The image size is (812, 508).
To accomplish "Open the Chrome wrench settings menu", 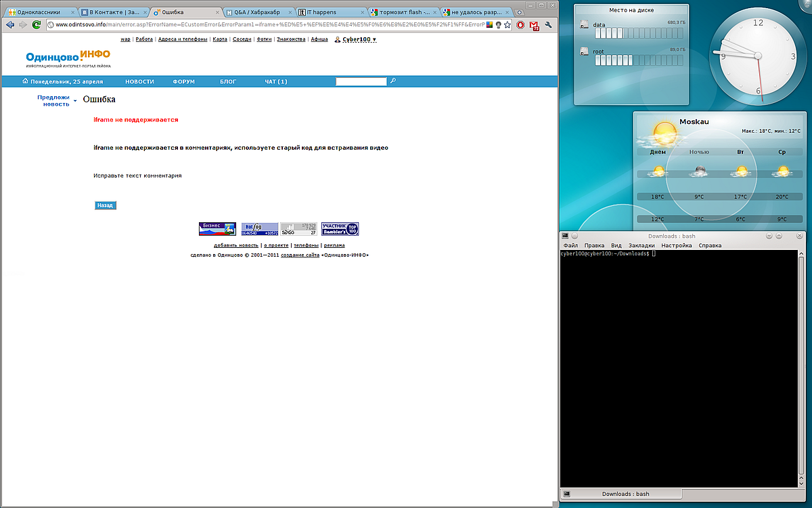I will pos(548,24).
